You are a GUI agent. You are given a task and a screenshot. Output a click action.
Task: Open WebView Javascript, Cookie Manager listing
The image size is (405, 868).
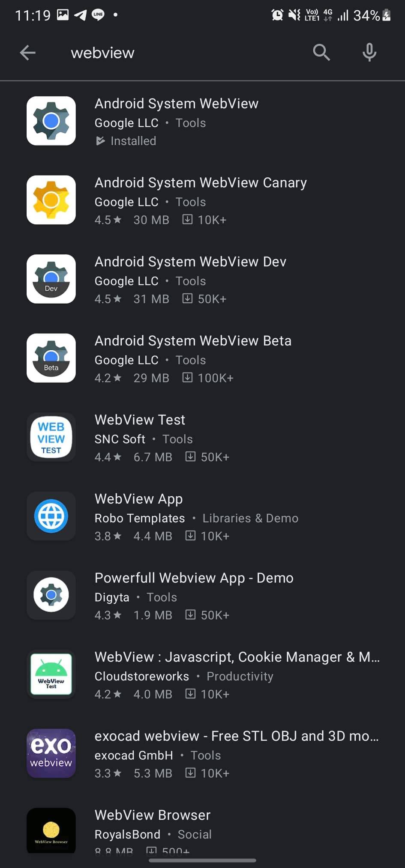tap(237, 657)
